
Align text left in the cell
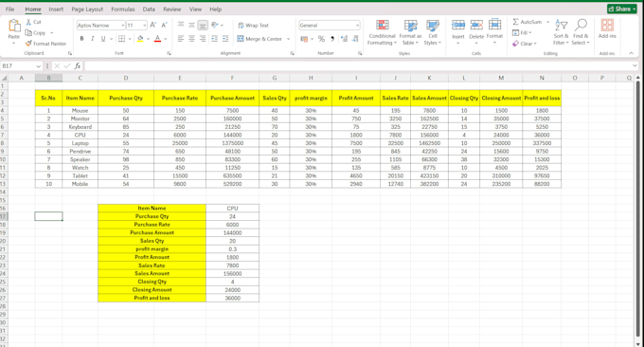[181, 39]
